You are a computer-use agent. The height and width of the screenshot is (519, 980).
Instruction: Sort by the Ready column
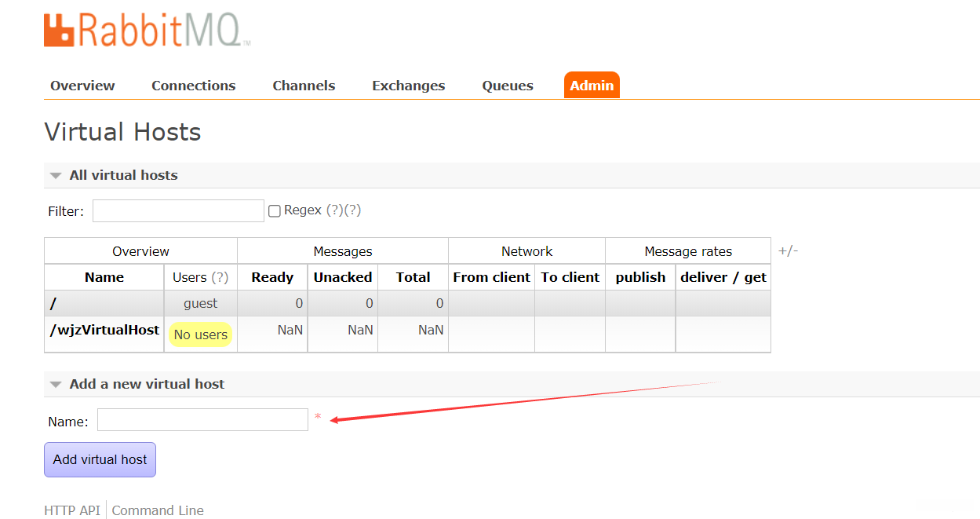pos(272,277)
